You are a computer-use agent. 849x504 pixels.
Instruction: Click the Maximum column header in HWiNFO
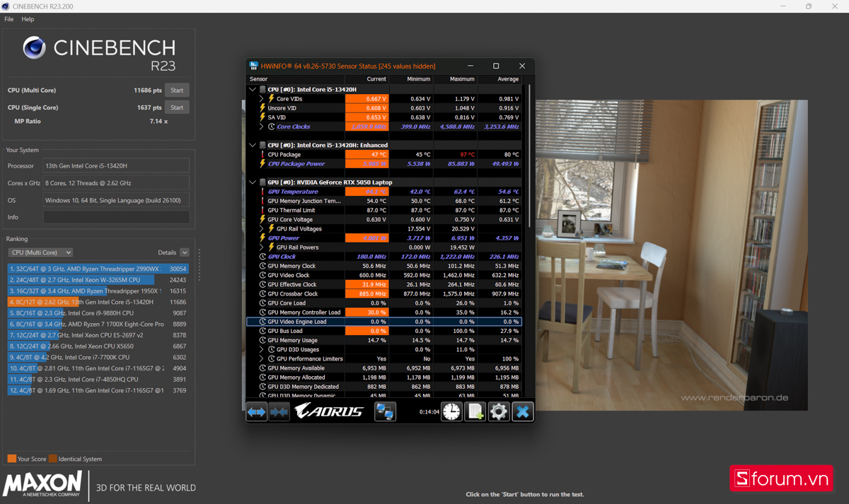[x=455, y=79]
